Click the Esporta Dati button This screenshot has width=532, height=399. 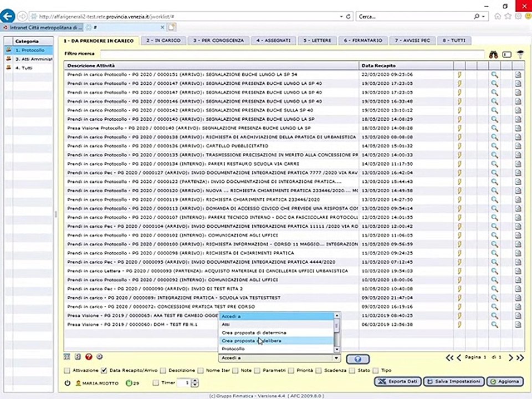click(398, 382)
